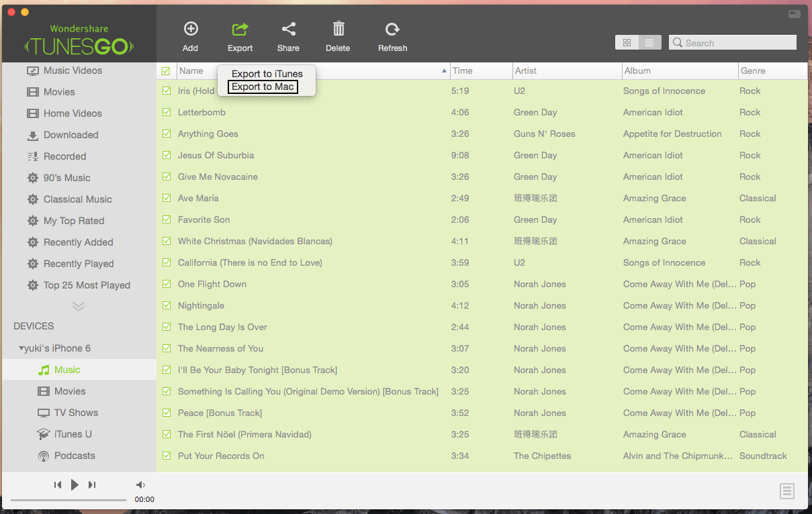Click Appetite for Destruction album cell
812x514 pixels.
(x=672, y=134)
